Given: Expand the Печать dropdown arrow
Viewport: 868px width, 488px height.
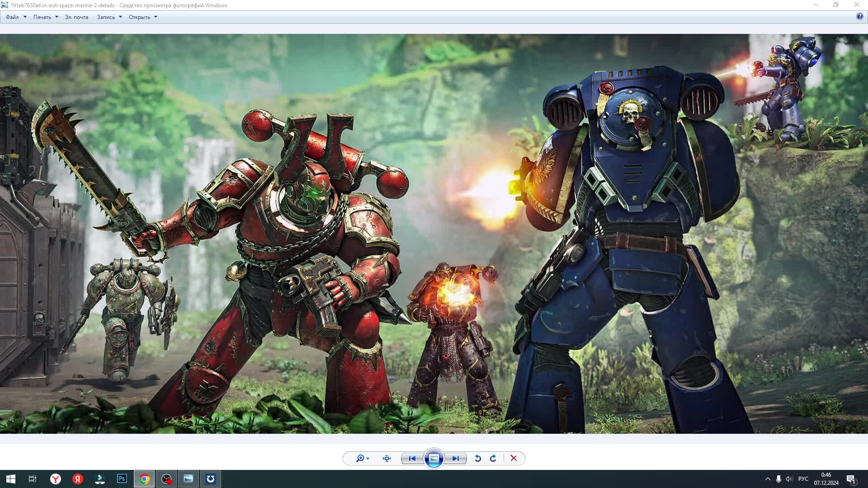Looking at the screenshot, I should [56, 17].
